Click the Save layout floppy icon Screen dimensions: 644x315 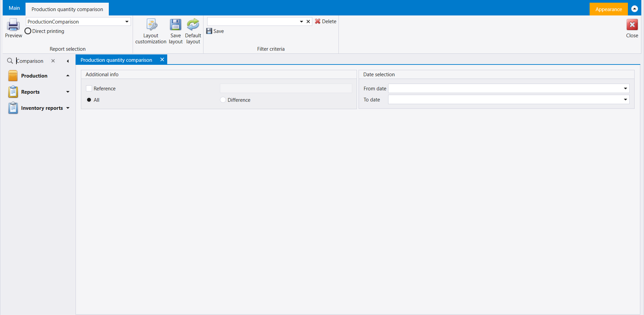[x=175, y=25]
